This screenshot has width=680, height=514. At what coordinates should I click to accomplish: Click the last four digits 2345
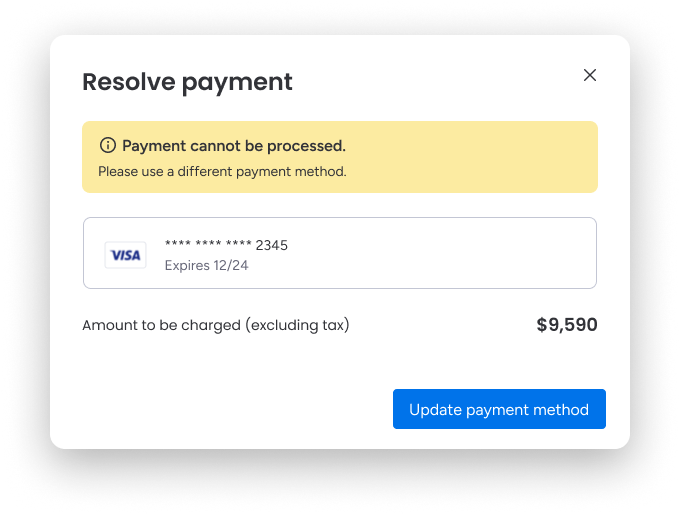(x=272, y=245)
